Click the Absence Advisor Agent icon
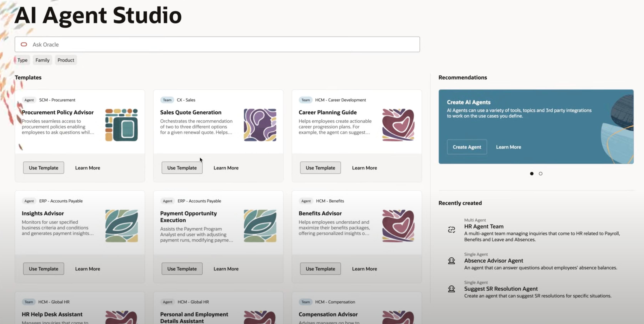Viewport: 644px width, 324px height. coord(451,261)
